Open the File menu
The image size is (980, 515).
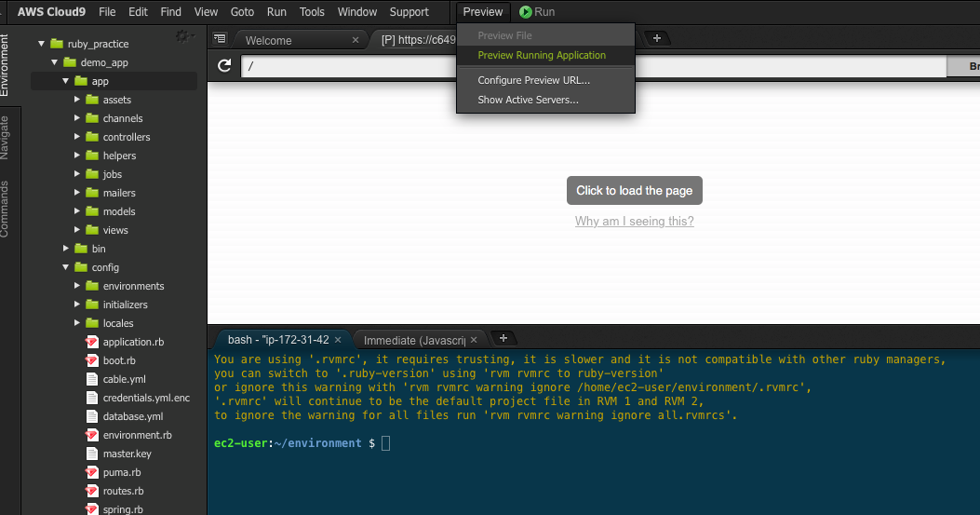pos(107,12)
